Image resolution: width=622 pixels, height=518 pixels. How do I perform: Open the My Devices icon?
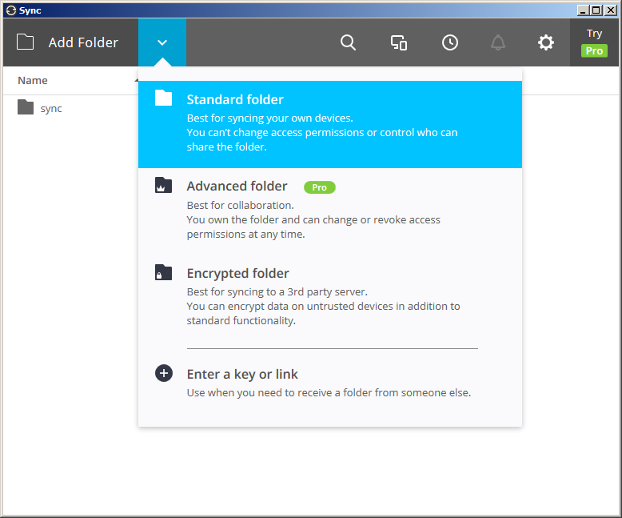pos(399,42)
